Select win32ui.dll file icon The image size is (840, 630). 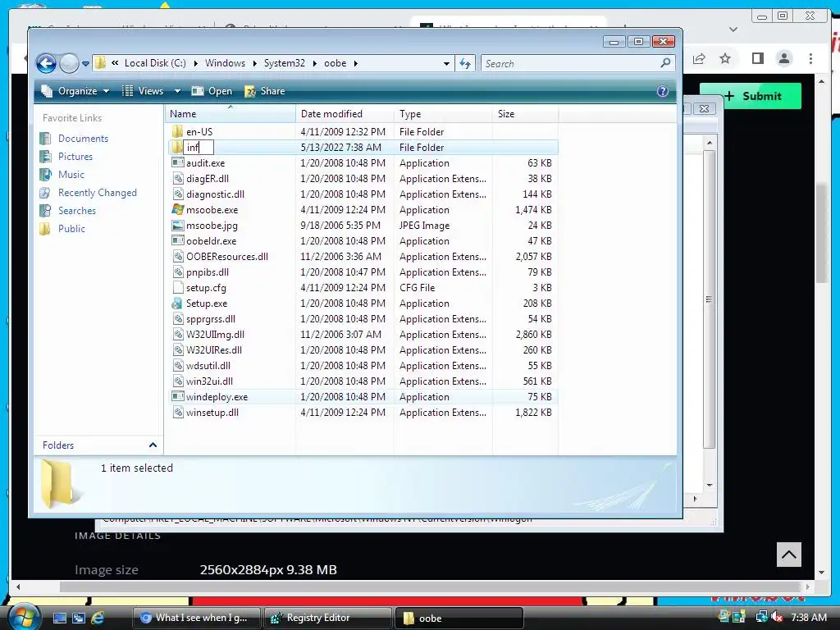coord(177,381)
